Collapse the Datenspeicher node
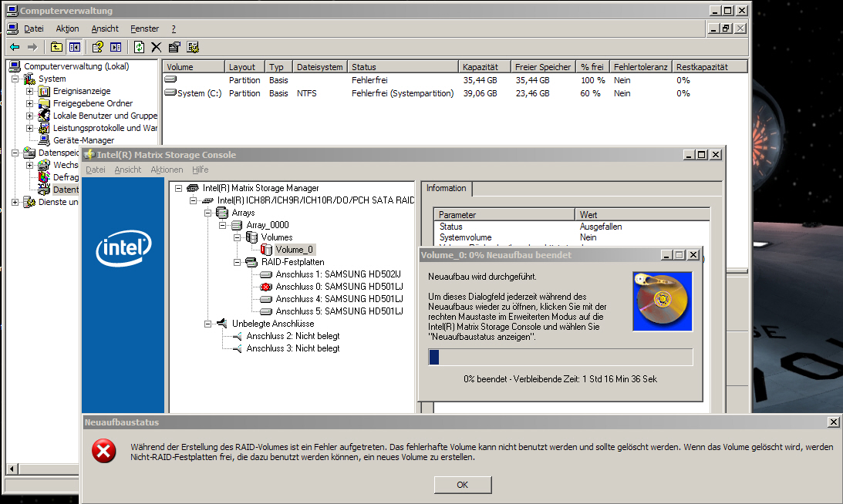 tap(15, 153)
